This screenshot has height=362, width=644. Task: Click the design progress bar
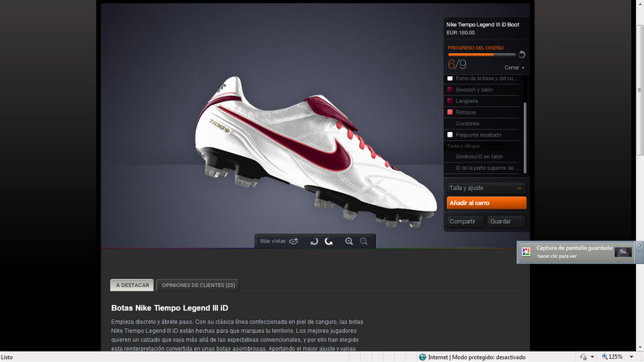click(x=481, y=55)
